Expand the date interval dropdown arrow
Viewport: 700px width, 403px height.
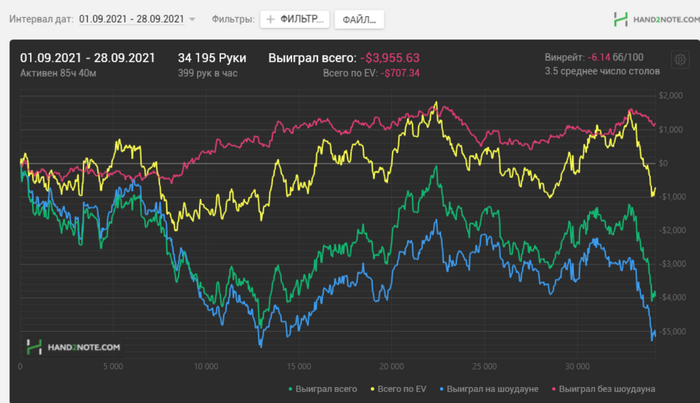click(192, 19)
